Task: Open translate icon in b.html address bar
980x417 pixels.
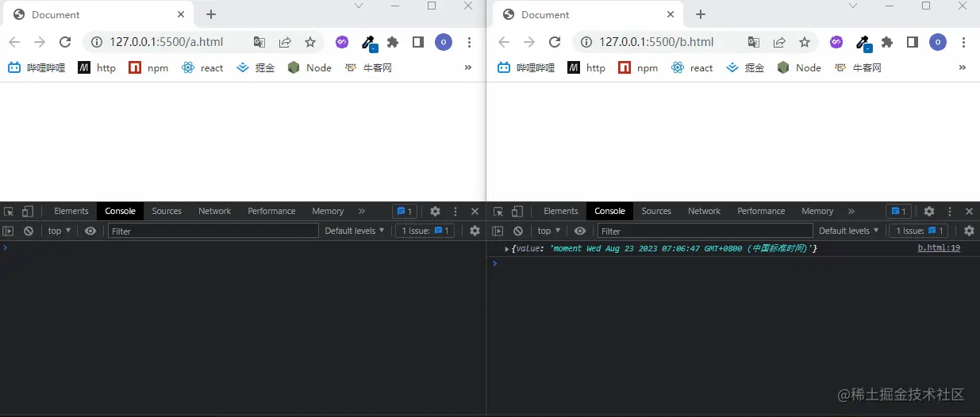Action: tap(754, 42)
